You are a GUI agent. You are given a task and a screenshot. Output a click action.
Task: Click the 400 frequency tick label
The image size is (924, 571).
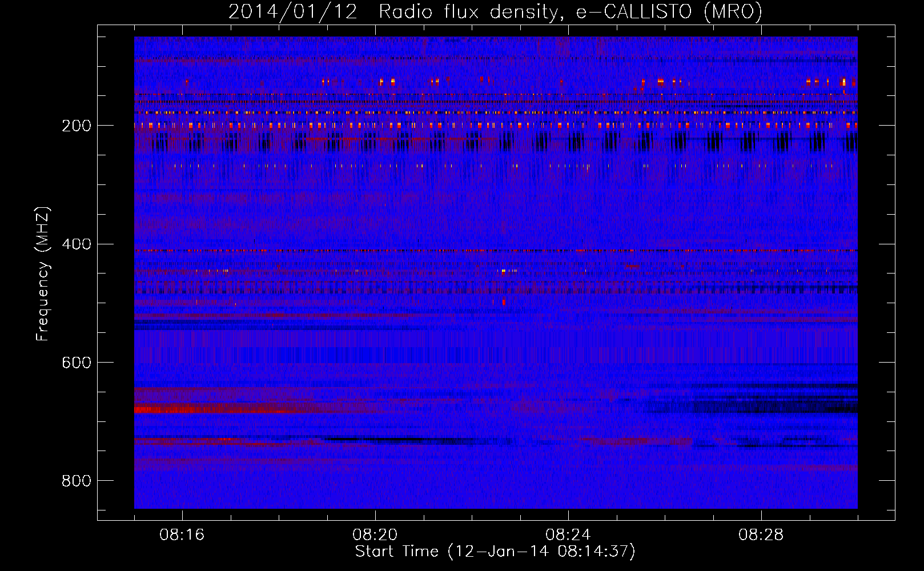[x=76, y=244]
